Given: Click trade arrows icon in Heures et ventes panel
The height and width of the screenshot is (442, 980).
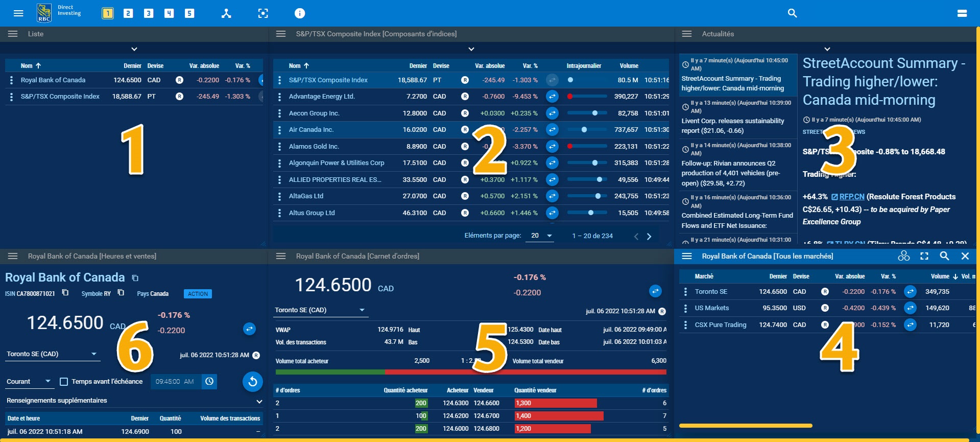Looking at the screenshot, I should tap(249, 329).
